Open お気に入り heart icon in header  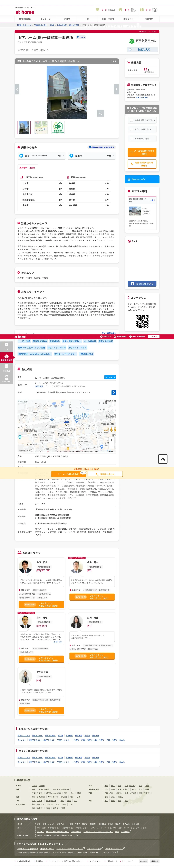(98, 10)
